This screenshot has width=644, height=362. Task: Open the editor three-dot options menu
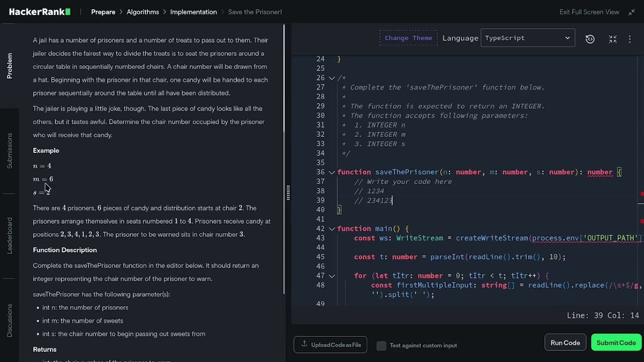(x=630, y=39)
